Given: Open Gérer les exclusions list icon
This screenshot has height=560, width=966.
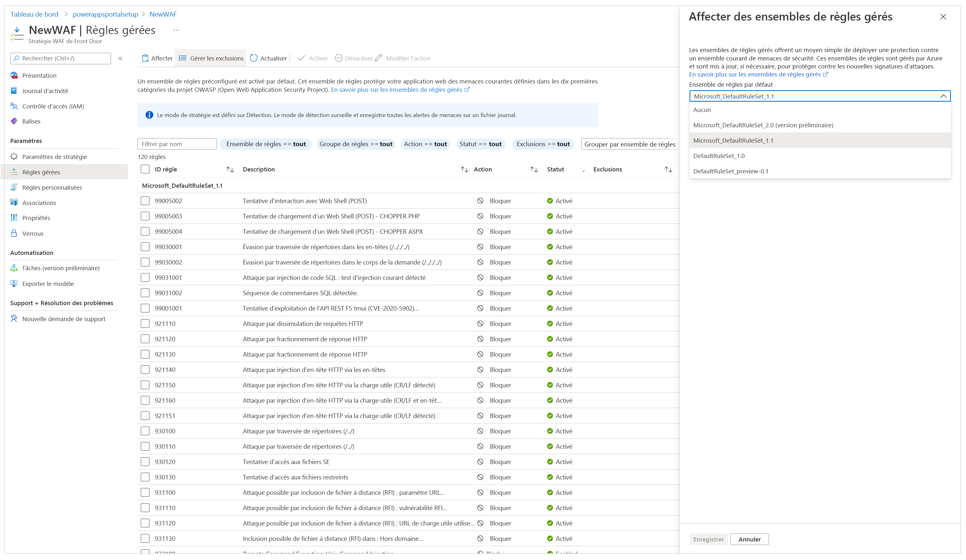Looking at the screenshot, I should [x=182, y=58].
